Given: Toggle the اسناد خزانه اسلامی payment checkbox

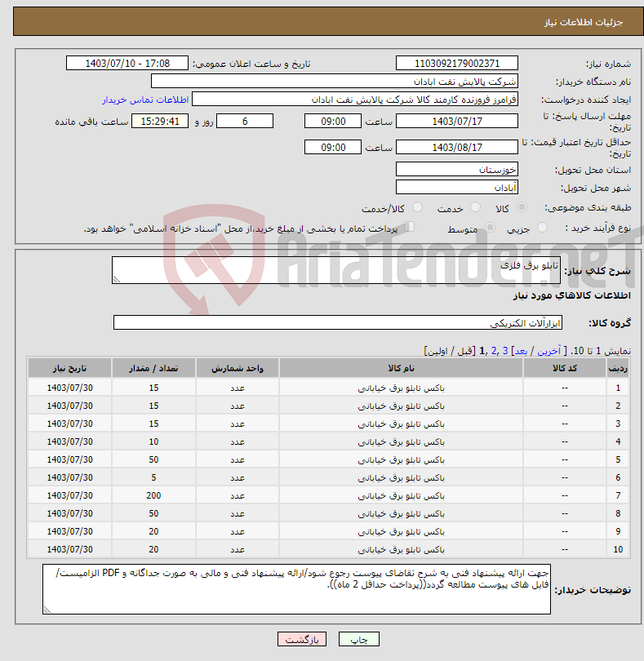Looking at the screenshot, I should coord(409,227).
